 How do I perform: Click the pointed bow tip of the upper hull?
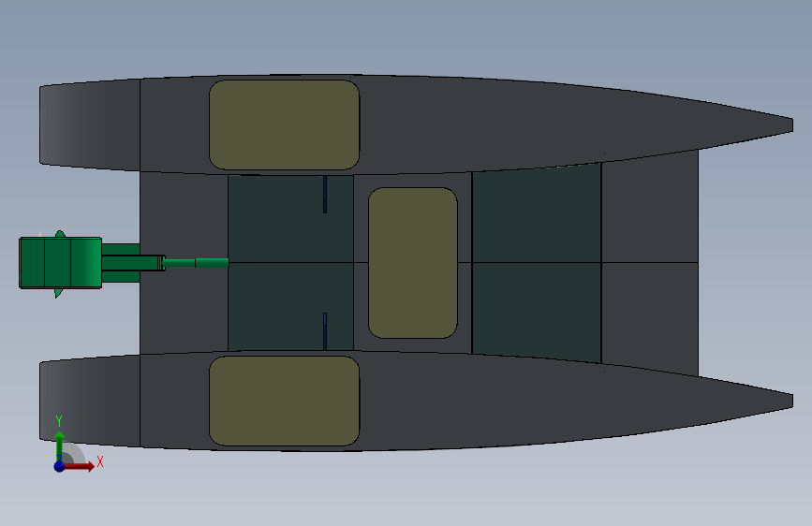pos(790,124)
